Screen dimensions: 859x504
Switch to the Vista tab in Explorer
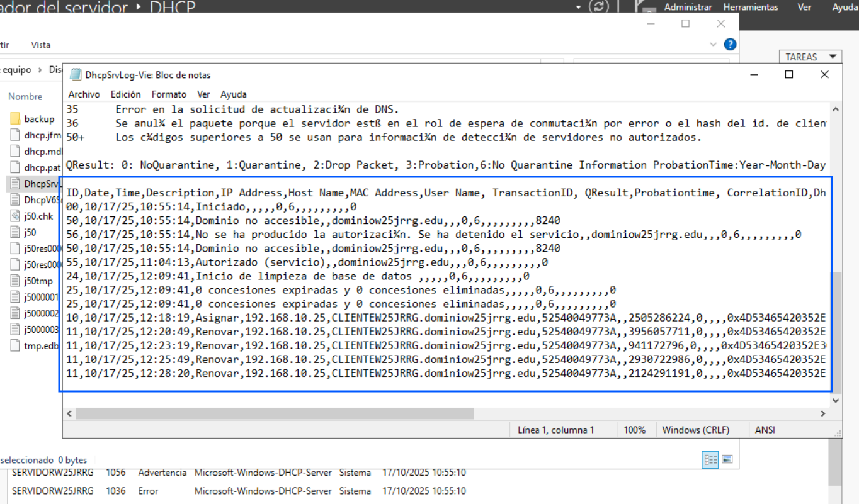coord(41,45)
